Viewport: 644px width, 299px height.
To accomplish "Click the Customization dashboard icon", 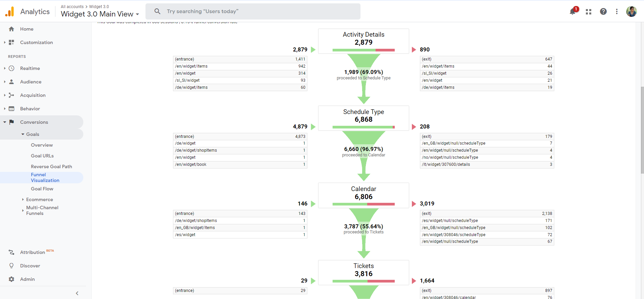I will pos(11,42).
